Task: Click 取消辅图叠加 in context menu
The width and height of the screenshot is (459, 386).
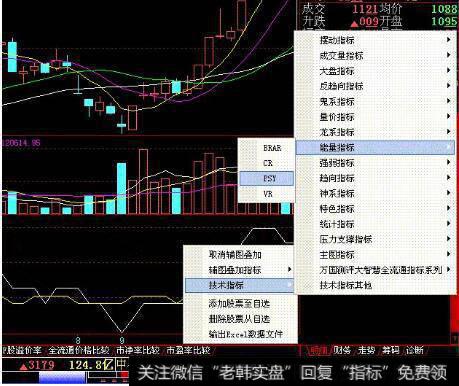Action: [x=240, y=255]
